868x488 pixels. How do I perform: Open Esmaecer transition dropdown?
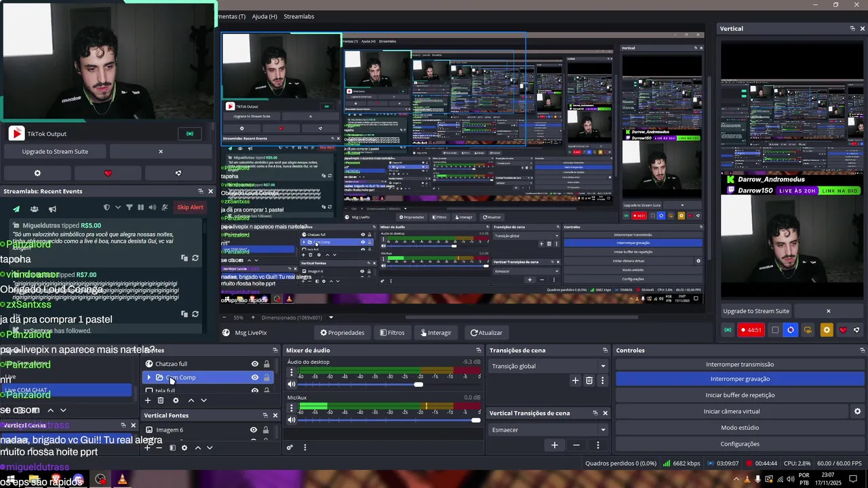(x=549, y=430)
